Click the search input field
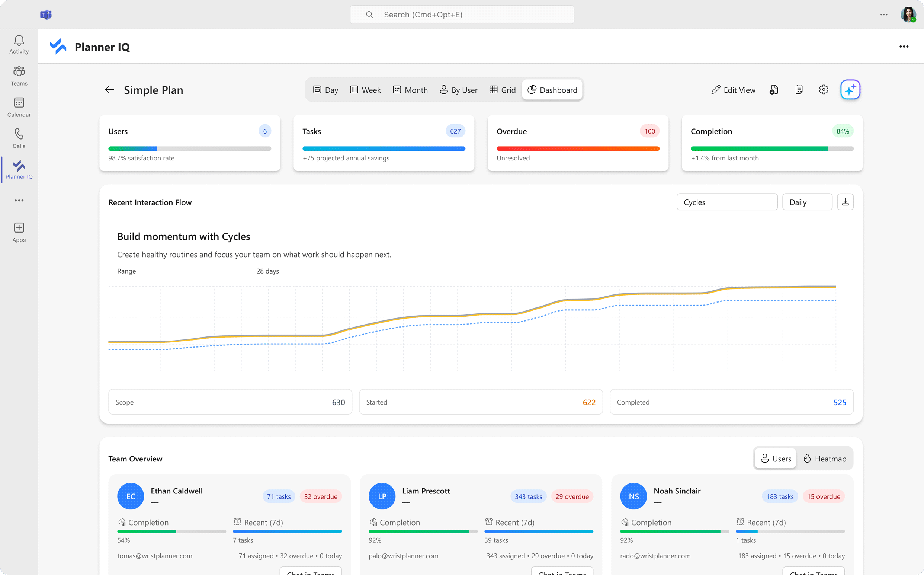 [x=462, y=15]
